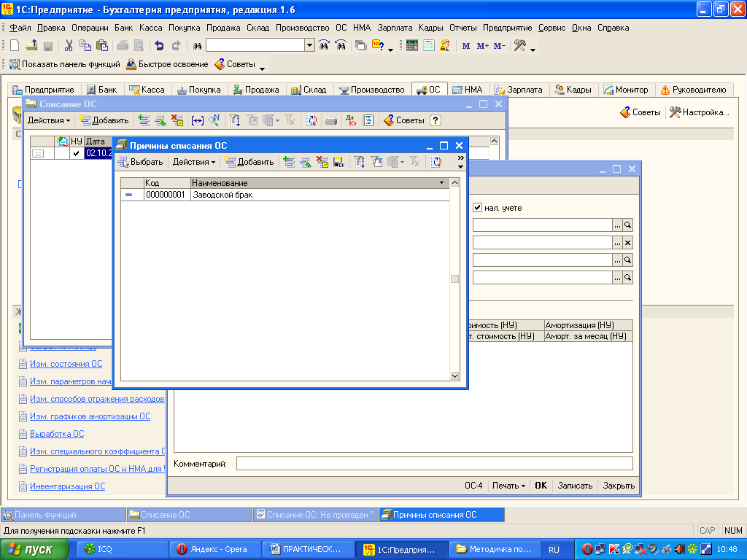Click filter-and-sort funnel icon in Причины списания ОС
747x560 pixels.
[x=359, y=162]
